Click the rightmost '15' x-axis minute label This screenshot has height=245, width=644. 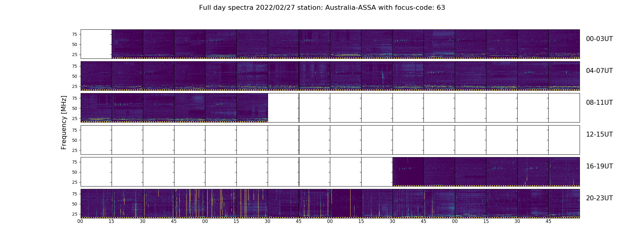[486, 221]
